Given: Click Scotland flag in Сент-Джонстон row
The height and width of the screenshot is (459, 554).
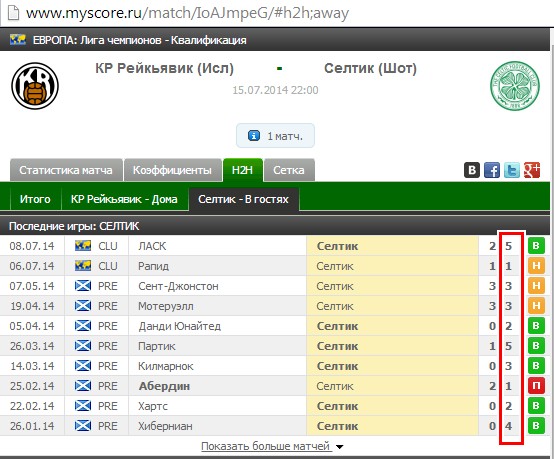Looking at the screenshot, I should click(x=83, y=286).
